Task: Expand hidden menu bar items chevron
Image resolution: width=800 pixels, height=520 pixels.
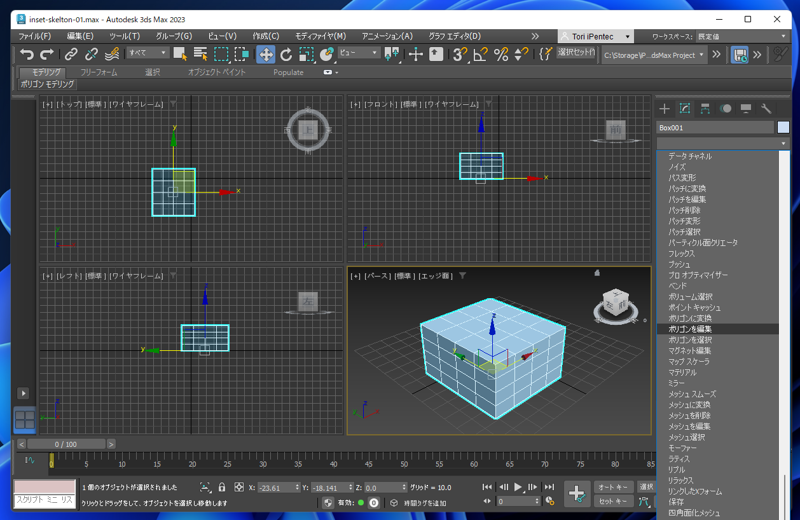Action: pyautogui.click(x=535, y=36)
